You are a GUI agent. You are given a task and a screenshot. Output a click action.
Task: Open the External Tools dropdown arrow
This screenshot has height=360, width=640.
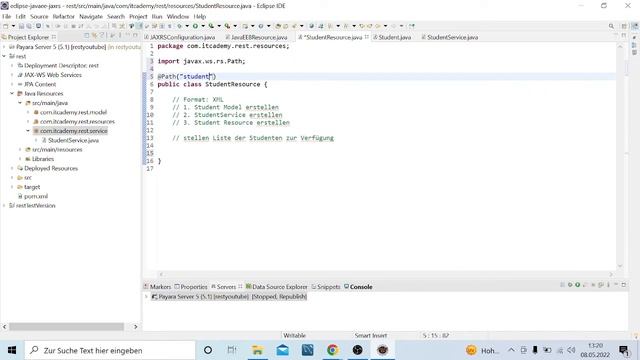click(235, 26)
